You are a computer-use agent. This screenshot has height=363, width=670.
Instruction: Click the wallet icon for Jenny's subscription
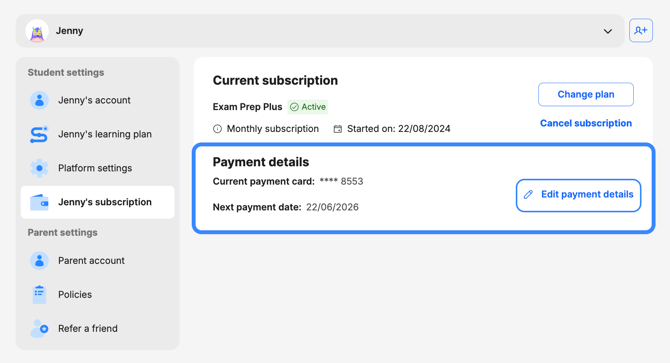click(x=39, y=202)
